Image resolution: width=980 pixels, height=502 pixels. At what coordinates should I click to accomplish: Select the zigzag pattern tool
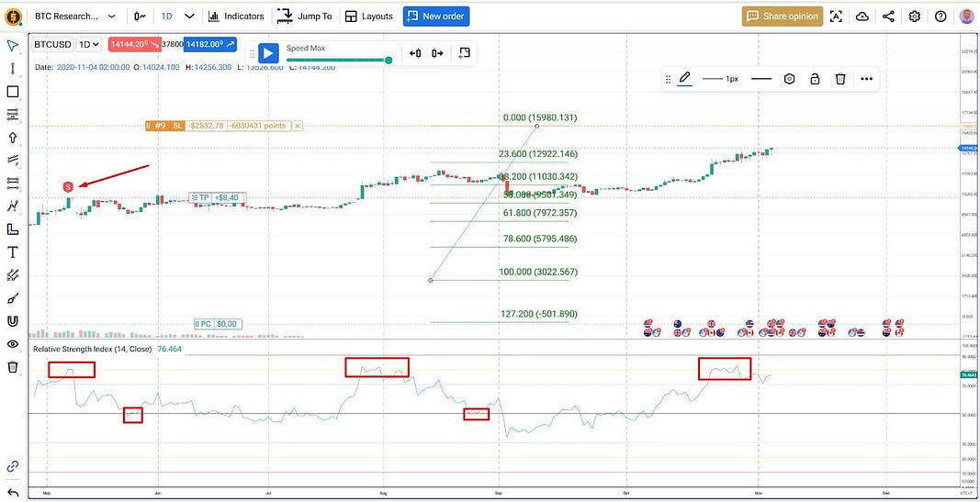click(13, 206)
